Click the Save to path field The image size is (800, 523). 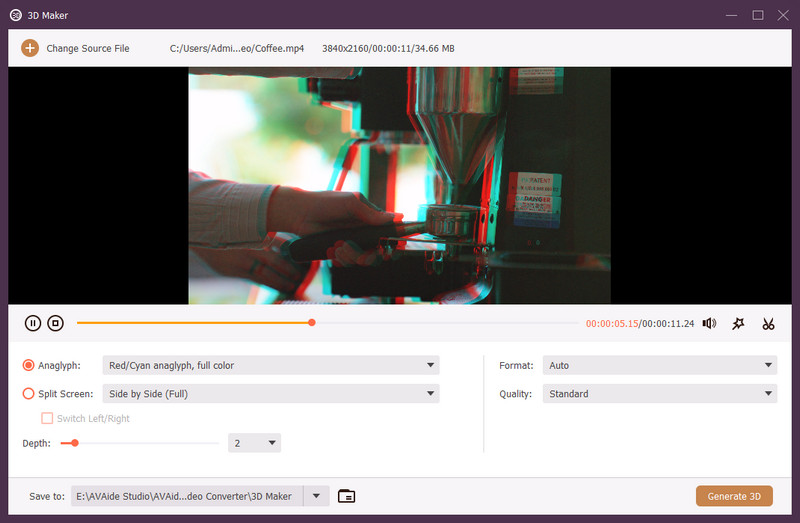click(187, 496)
